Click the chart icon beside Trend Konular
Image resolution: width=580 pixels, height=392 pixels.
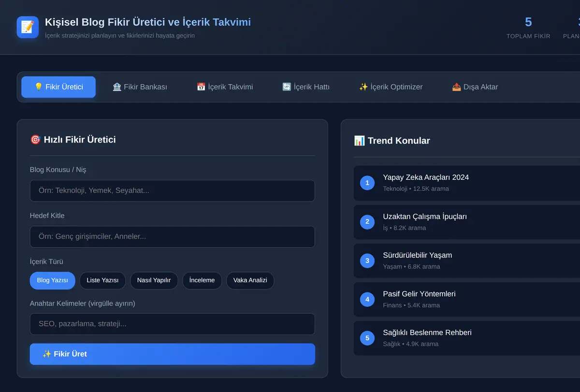[359, 141]
